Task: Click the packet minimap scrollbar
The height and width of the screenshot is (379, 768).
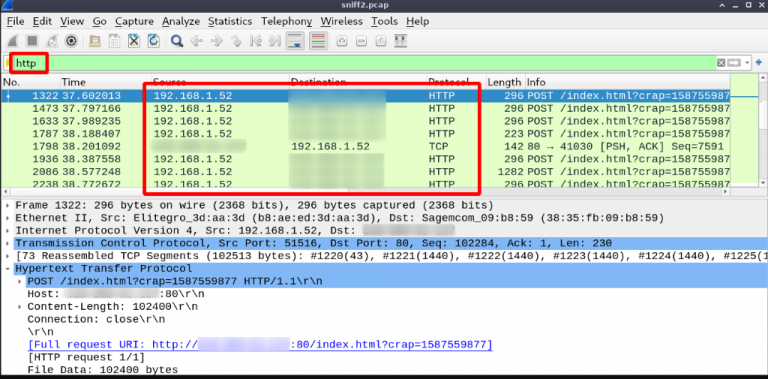Action: [x=743, y=131]
